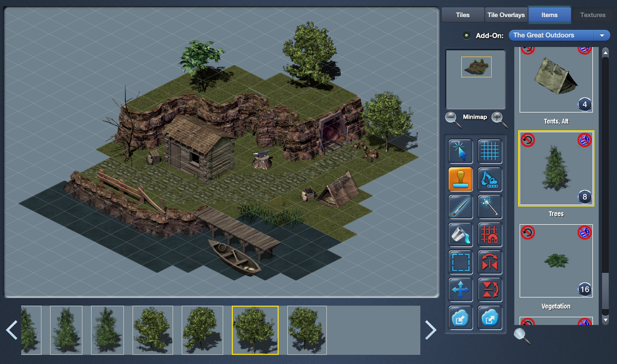Pick the third pine tree variant thumbnail
The width and height of the screenshot is (617, 364).
click(x=107, y=330)
